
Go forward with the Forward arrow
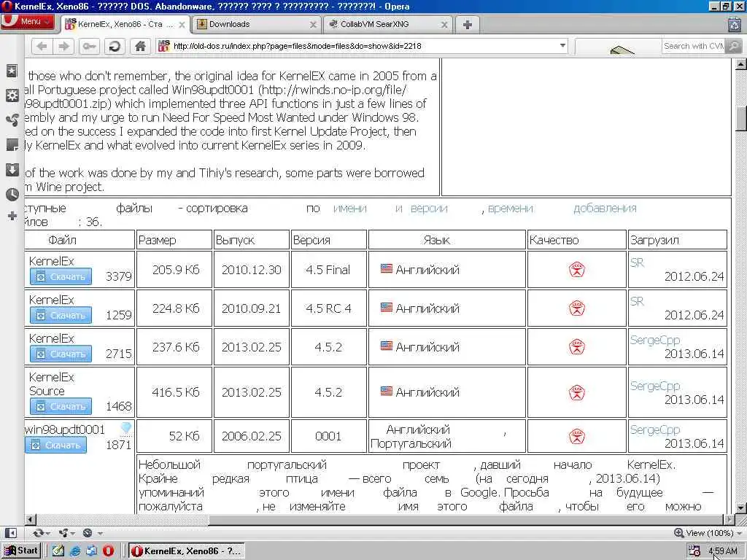coord(64,46)
